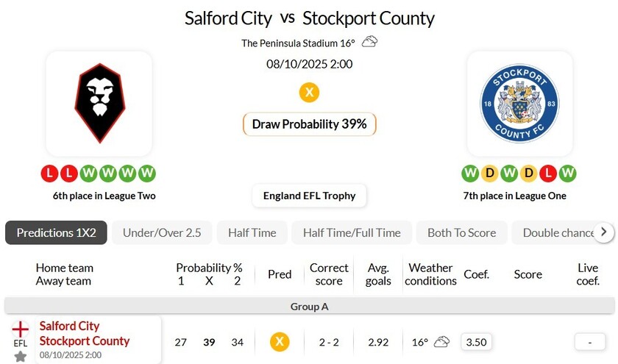The height and width of the screenshot is (364, 618).
Task: Click the favorite star icon below EFL
Action: [21, 357]
